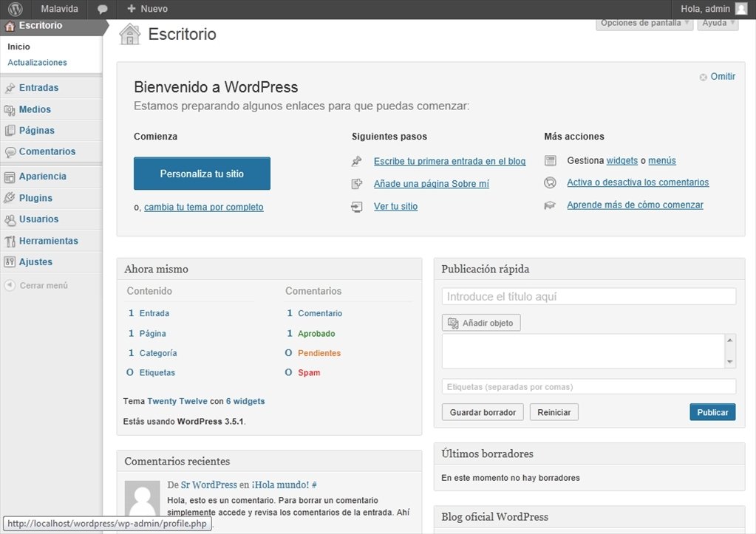Click the Plugins plug icon in sidebar
The width and height of the screenshot is (756, 534).
(10, 198)
